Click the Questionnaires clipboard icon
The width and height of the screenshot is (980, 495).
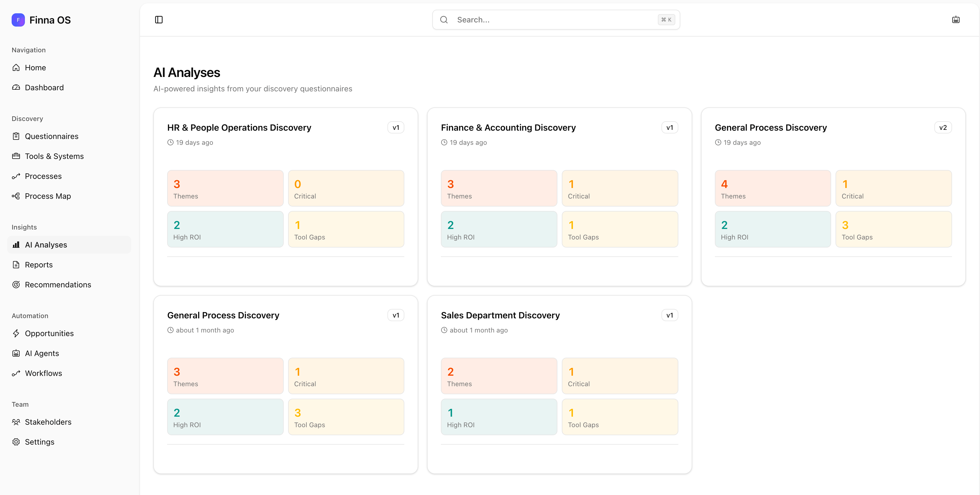(x=16, y=136)
